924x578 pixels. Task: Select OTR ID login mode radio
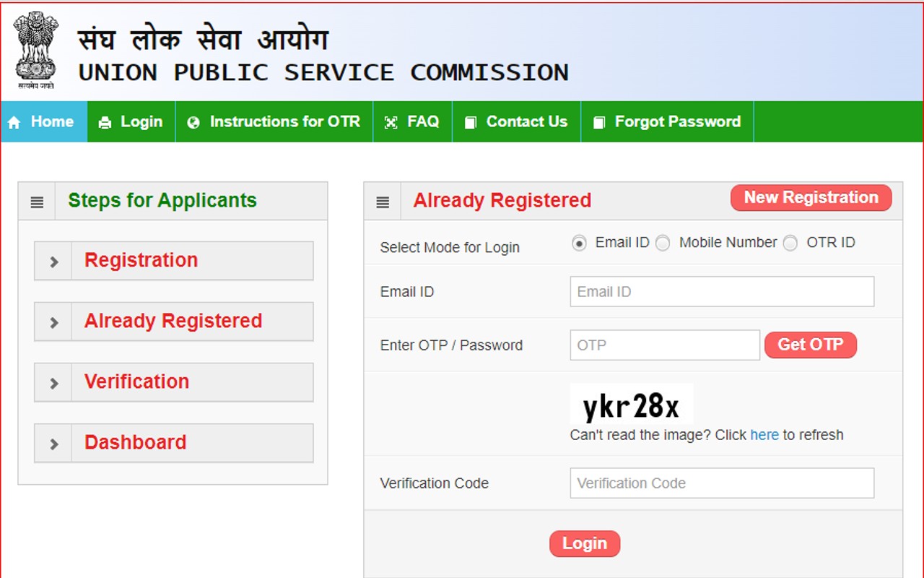point(790,243)
